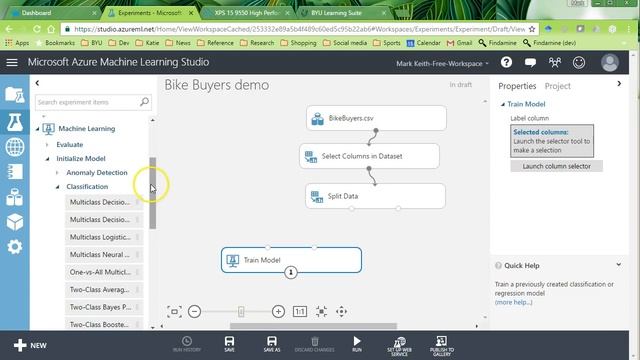640x360 pixels.
Task: Click the NEW button
Action: pyautogui.click(x=30, y=345)
